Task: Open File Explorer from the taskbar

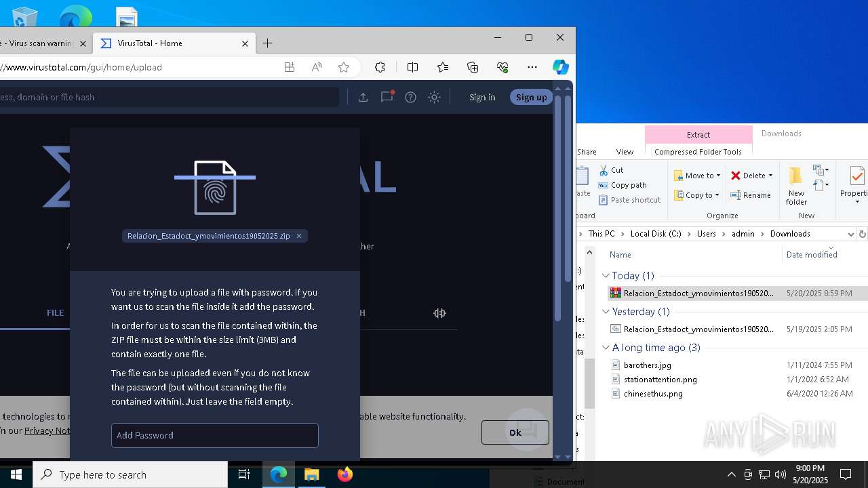Action: [312, 474]
